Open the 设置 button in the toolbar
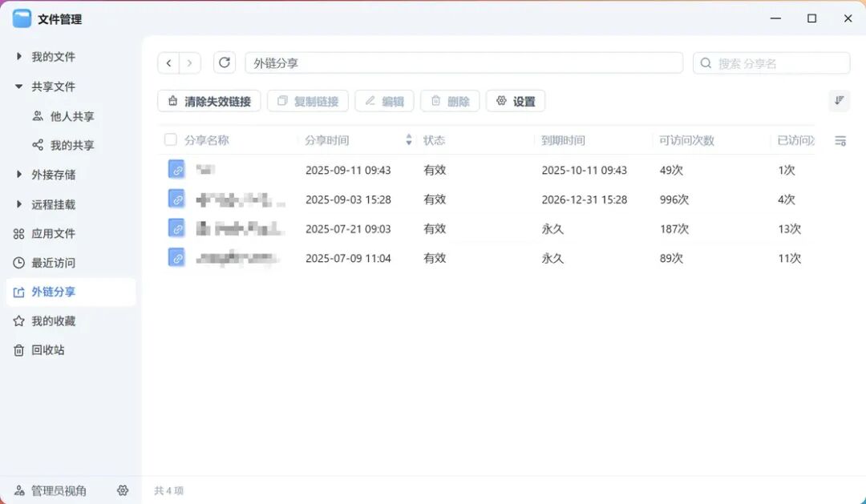866x504 pixels. [516, 101]
